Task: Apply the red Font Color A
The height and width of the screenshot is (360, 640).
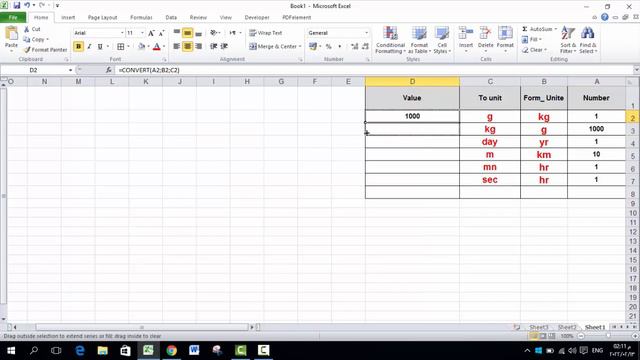Action: click(156, 47)
